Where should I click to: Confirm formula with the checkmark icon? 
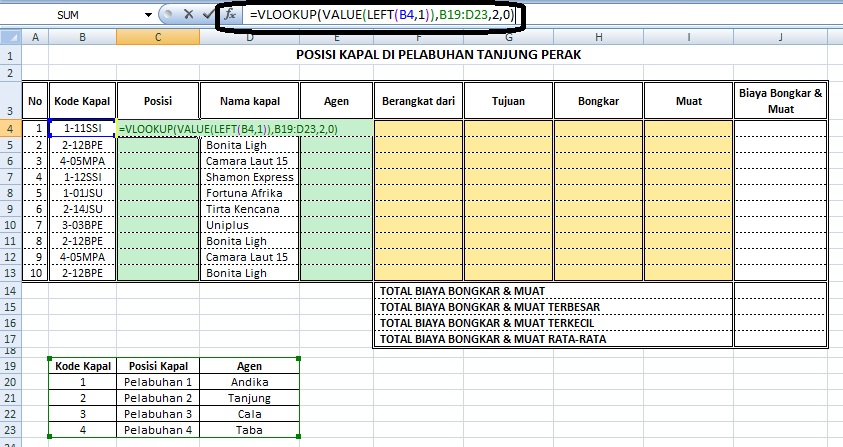(x=208, y=15)
